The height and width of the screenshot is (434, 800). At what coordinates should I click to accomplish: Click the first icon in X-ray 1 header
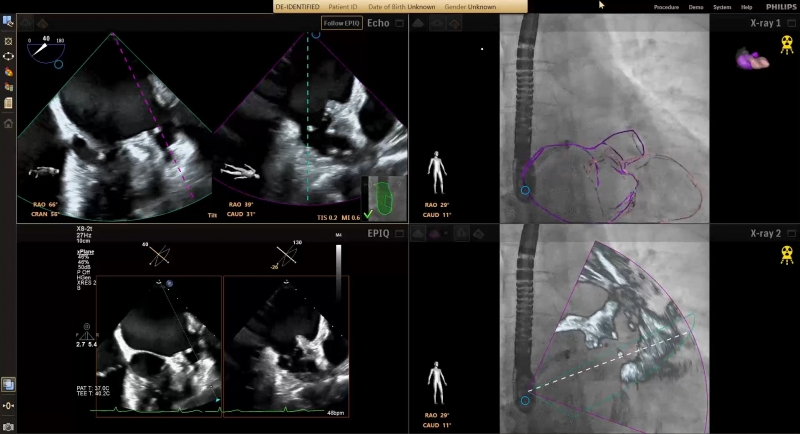pos(418,23)
